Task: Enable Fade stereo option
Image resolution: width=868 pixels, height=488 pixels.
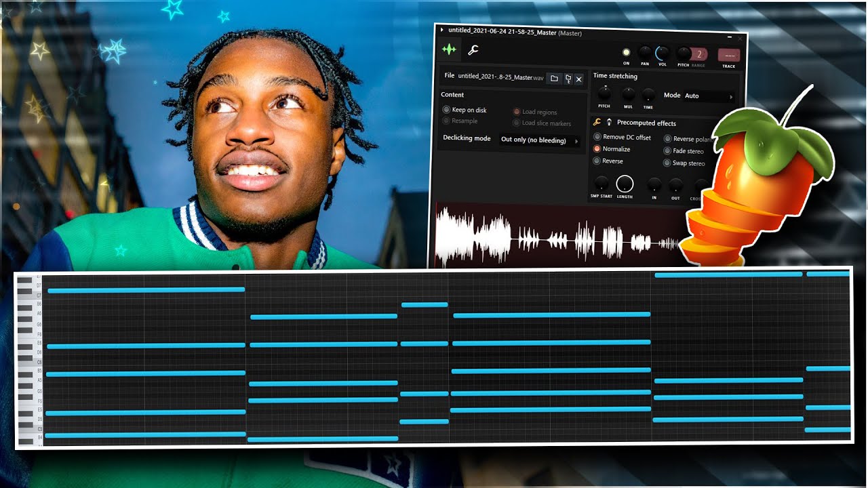Action: (684, 151)
